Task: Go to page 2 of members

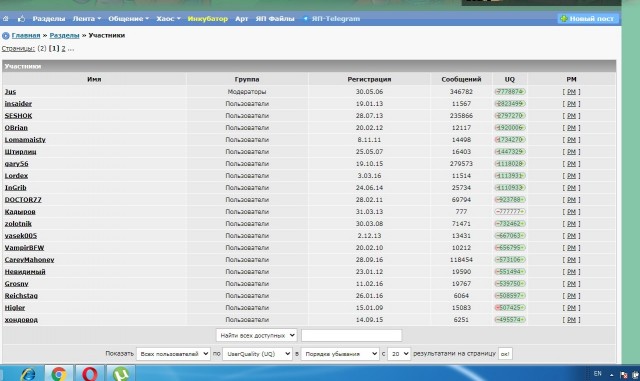Action: (63, 49)
